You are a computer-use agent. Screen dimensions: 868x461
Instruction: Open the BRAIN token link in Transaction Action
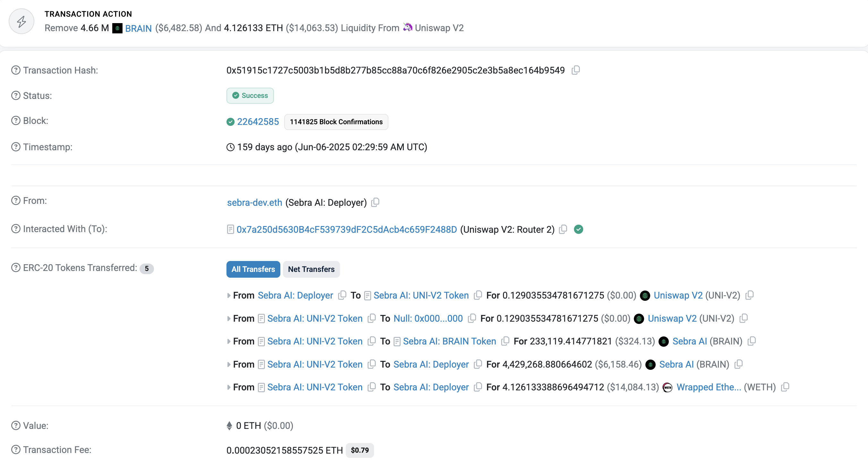tap(139, 28)
